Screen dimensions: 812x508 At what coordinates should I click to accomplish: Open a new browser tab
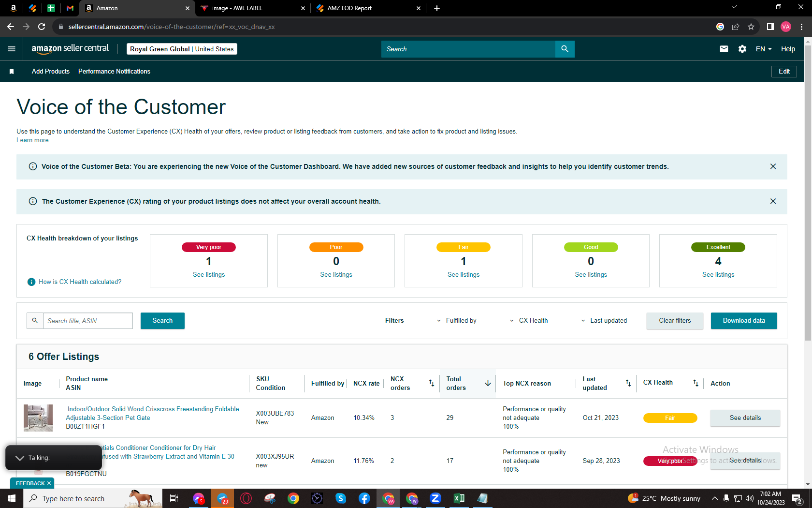pos(437,8)
